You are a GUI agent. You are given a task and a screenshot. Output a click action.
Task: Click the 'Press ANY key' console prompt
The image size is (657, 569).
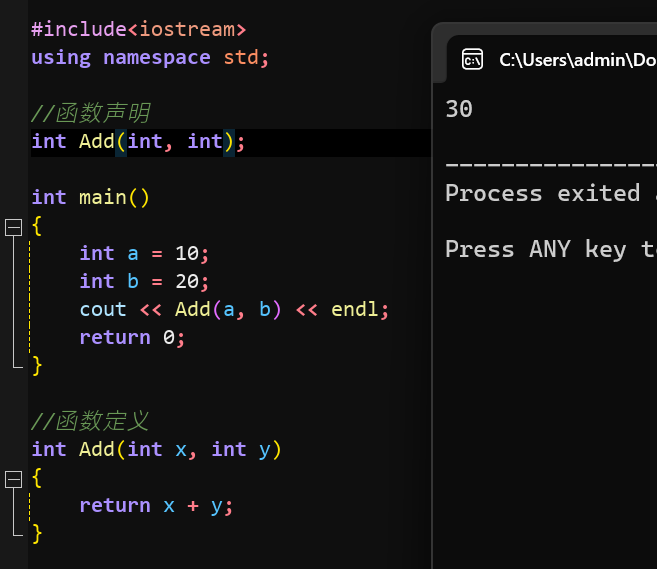548,249
